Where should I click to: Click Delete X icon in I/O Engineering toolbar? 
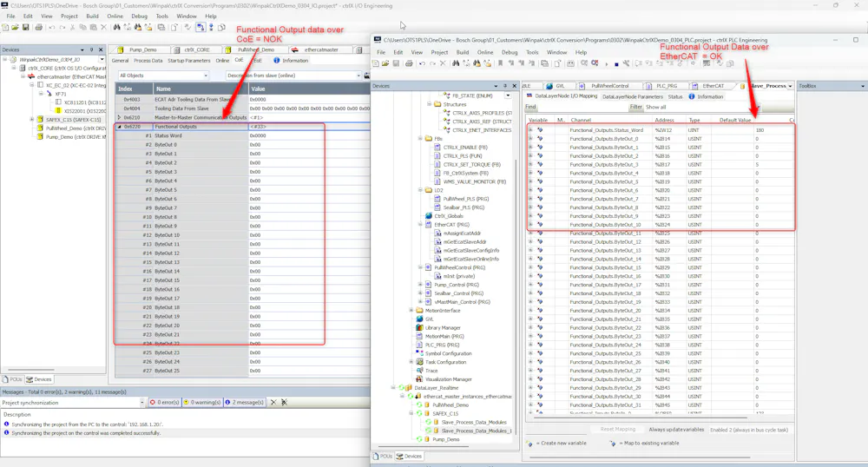pos(103,27)
